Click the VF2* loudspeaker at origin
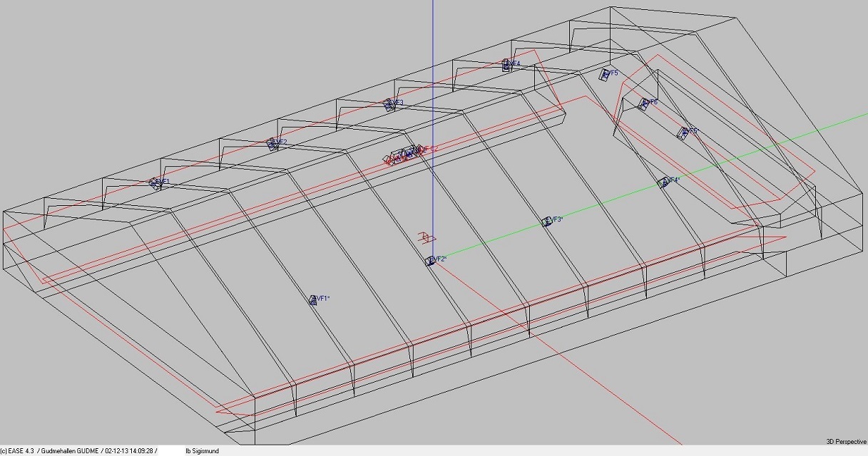Screen dimensions: 868x456 [x=430, y=261]
